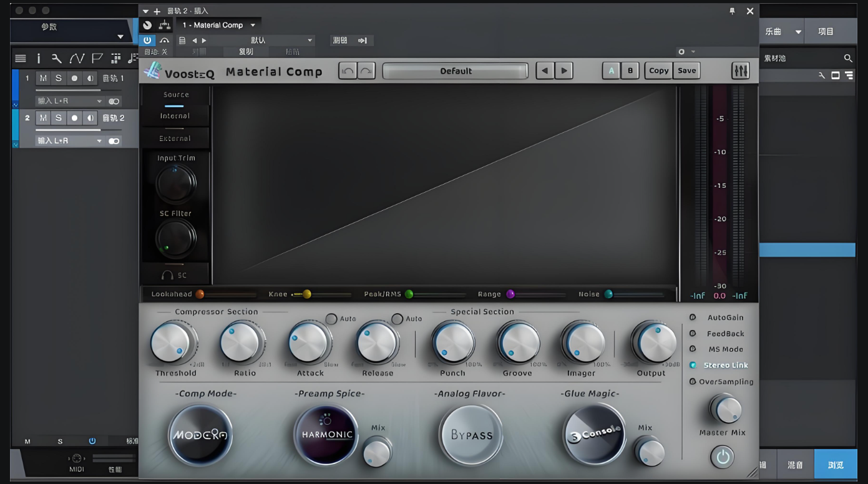Click the plugin power icon under Master Mix
The height and width of the screenshot is (484, 868).
pyautogui.click(x=723, y=458)
